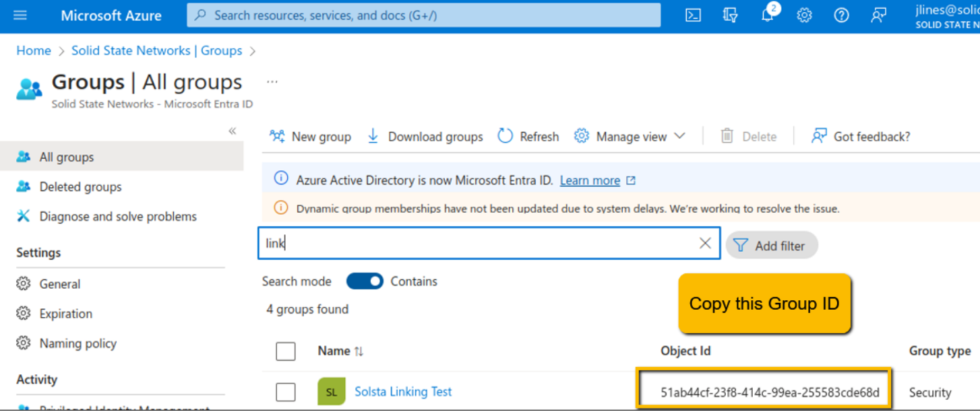Open the Solsta Linking Test group
Screen dimensions: 980x412
coord(403,392)
